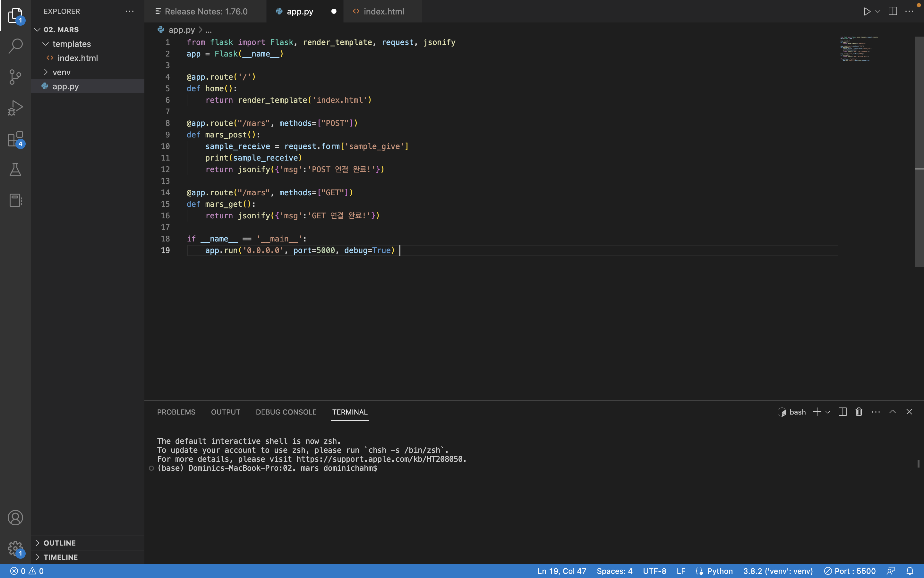
Task: Select the bash terminal shell label
Action: click(792, 412)
